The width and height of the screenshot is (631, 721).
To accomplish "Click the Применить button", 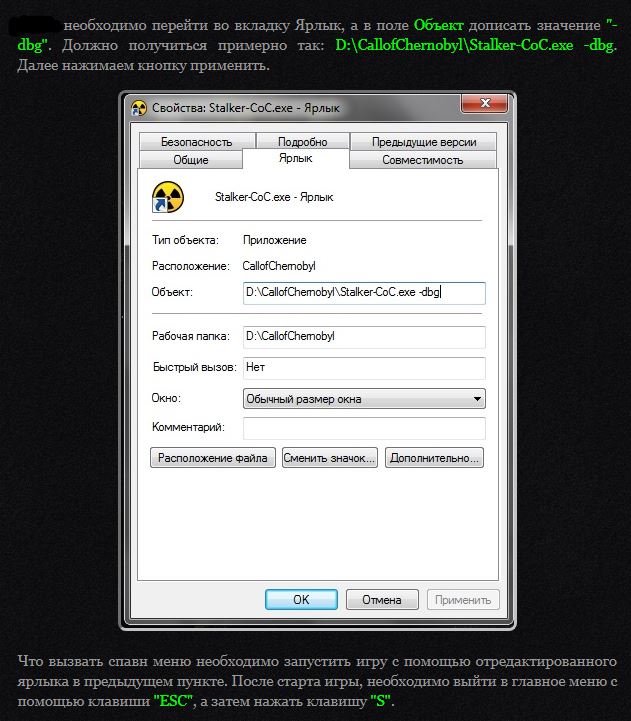I will pos(463,600).
